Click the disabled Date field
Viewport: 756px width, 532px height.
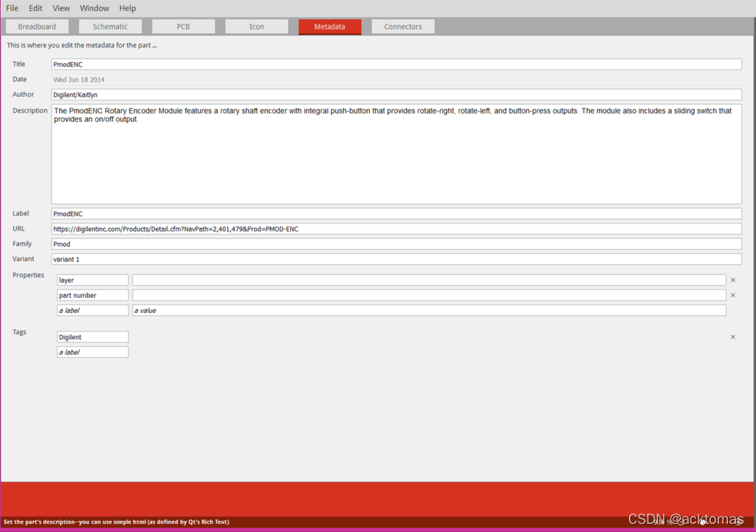396,80
